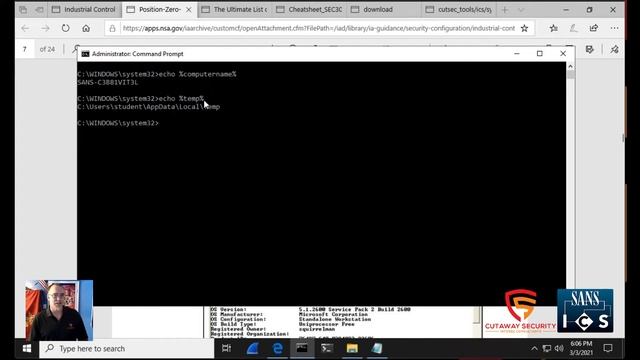Viewport: 640px width, 360px height.
Task: Add this page to favorites with star
Action: coord(524,28)
